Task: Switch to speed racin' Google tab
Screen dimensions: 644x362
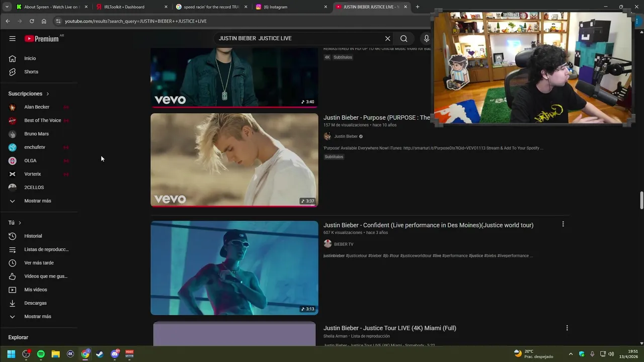Action: tap(211, 7)
